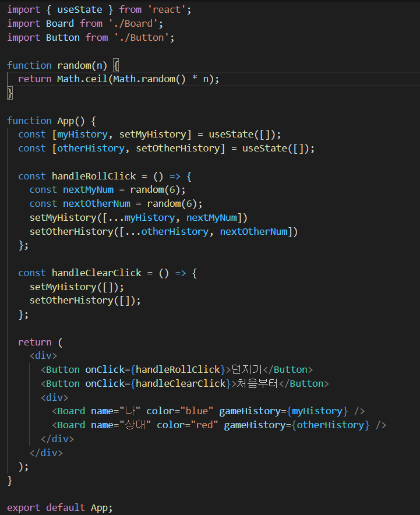Click the setOtherHistory([]) call in handleClearClick

coord(85,301)
